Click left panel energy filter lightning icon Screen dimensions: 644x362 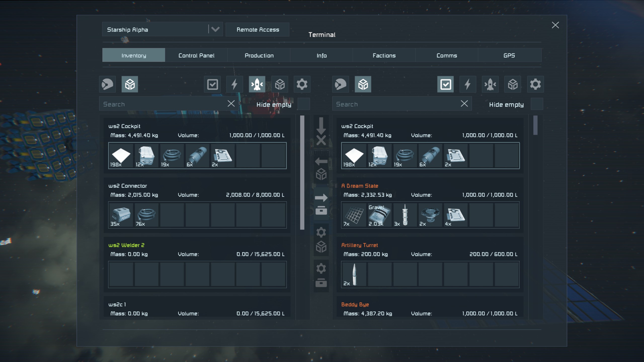234,84
